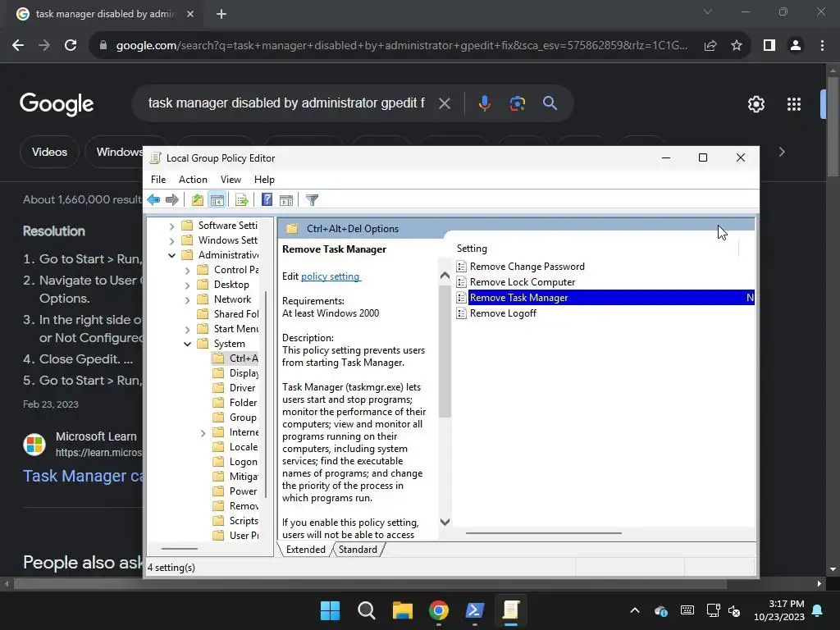Image resolution: width=840 pixels, height=630 pixels.
Task: Open the Action menu
Action: click(x=193, y=180)
